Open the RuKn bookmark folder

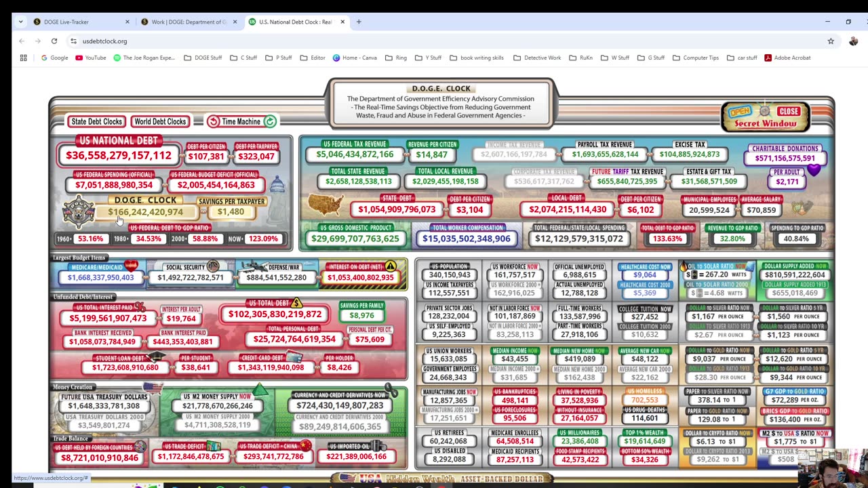click(x=581, y=58)
